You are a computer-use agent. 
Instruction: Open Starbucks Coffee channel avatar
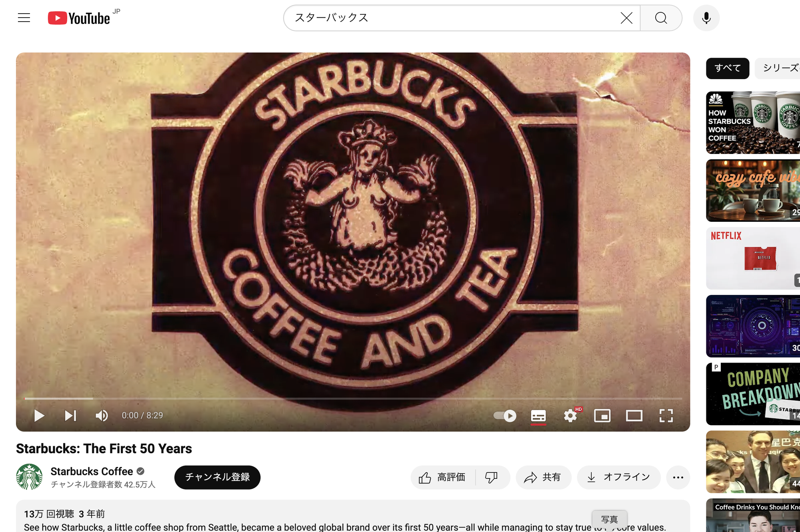click(x=29, y=477)
